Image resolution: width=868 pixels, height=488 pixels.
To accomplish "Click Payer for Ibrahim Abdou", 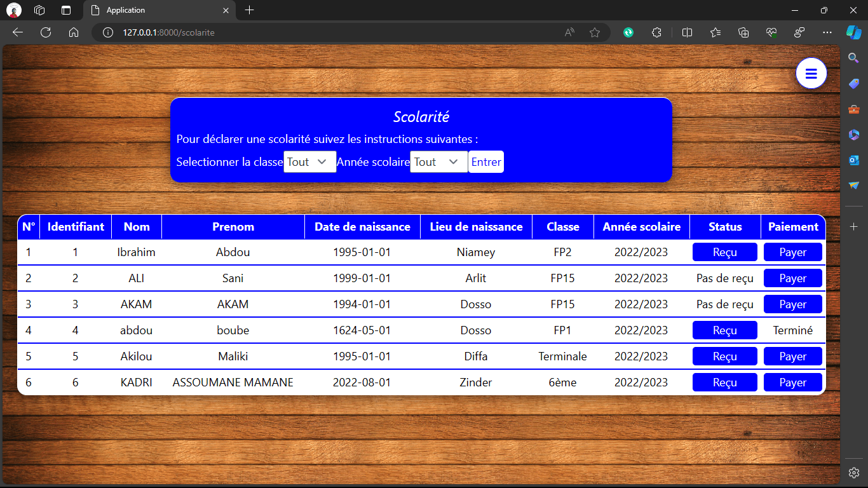I will click(x=793, y=252).
